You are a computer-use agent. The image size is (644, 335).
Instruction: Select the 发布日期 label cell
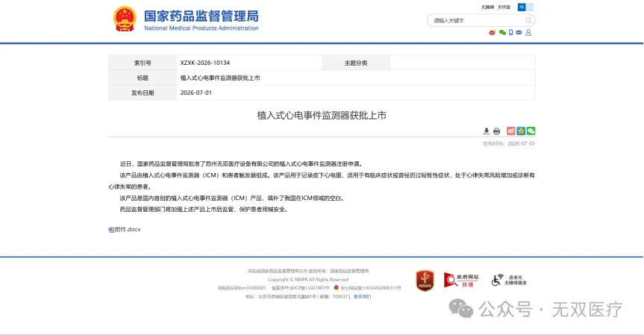coord(143,93)
